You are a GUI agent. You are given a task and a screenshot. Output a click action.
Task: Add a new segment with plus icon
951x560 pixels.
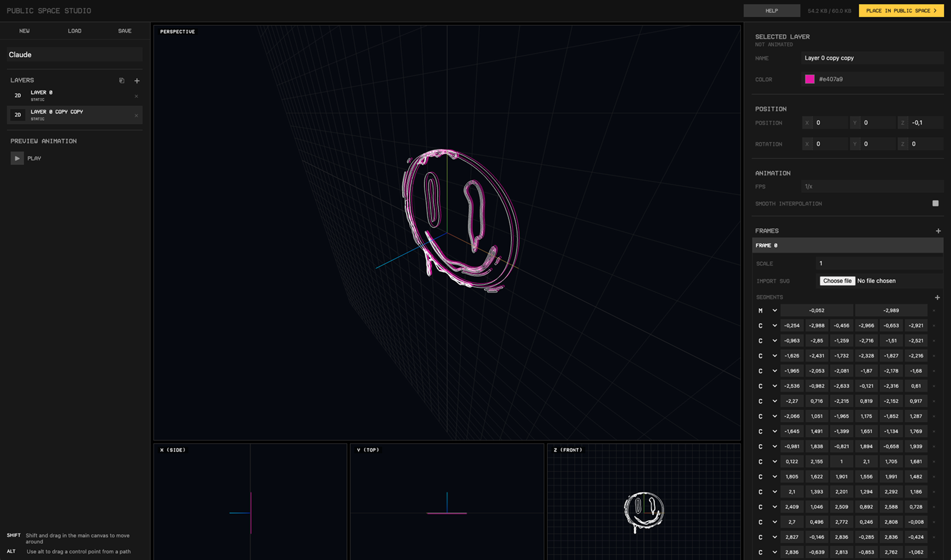tap(937, 298)
